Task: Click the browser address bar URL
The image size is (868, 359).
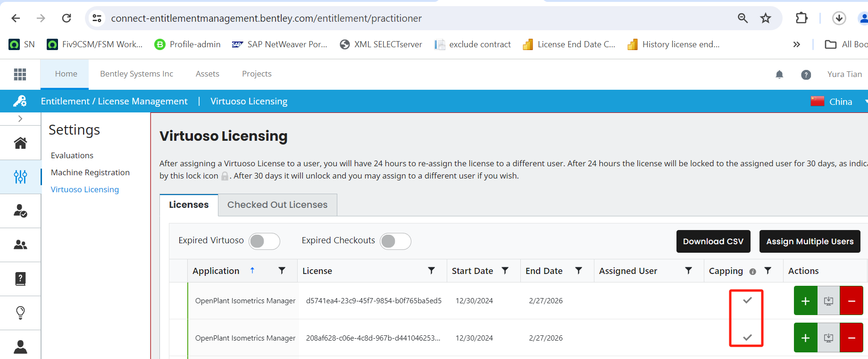Action: (267, 18)
